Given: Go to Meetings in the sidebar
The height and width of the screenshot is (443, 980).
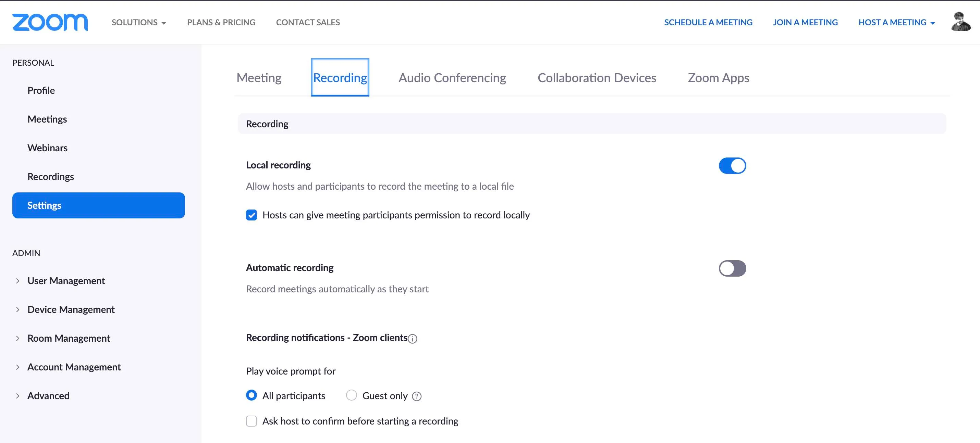Looking at the screenshot, I should pyautogui.click(x=47, y=119).
